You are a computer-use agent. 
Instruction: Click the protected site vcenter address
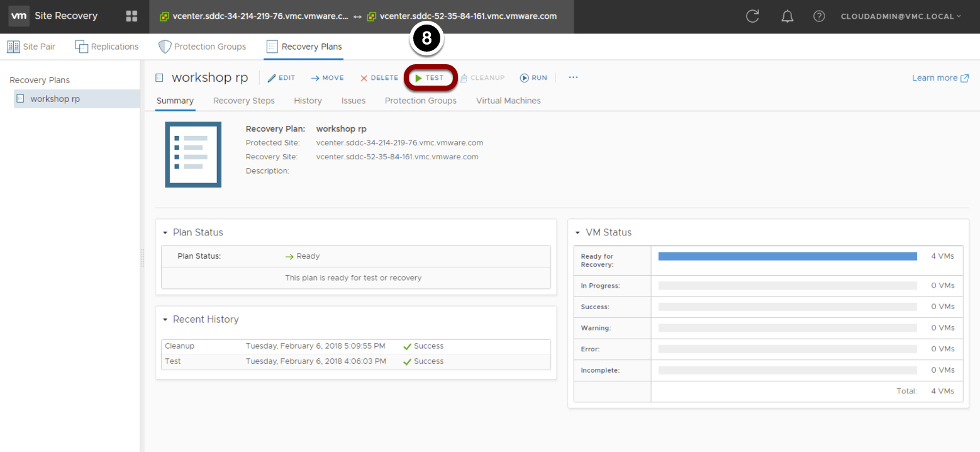click(x=399, y=143)
